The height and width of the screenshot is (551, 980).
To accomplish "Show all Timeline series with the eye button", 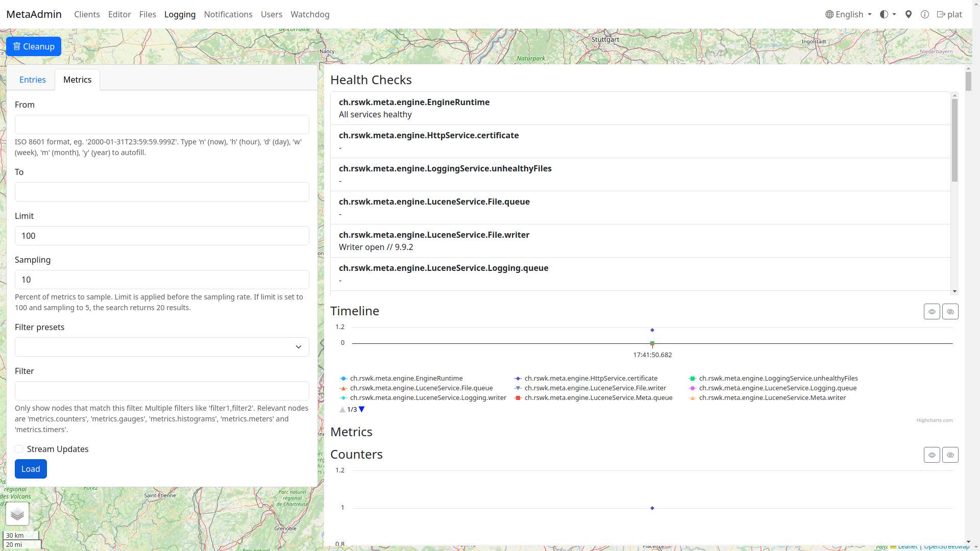I will tap(932, 311).
